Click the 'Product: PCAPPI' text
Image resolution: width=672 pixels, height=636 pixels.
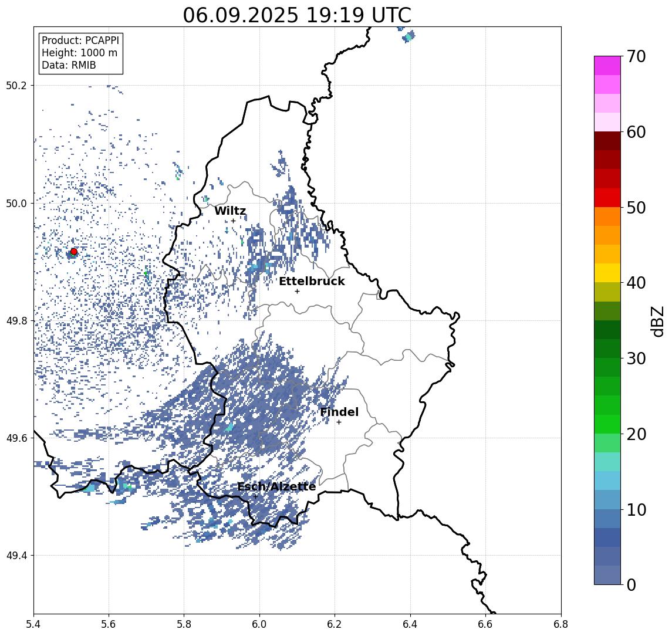(x=80, y=40)
